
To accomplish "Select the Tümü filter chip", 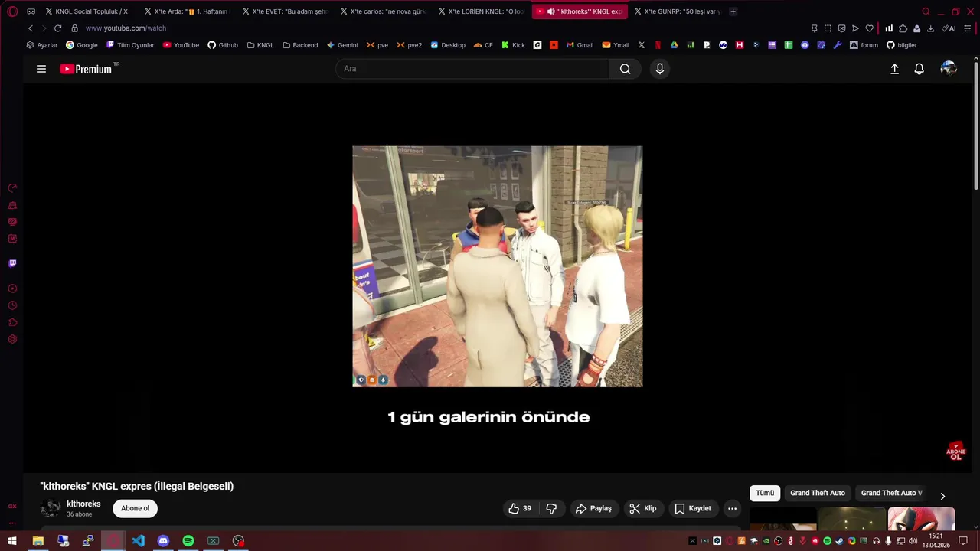I will coord(765,493).
